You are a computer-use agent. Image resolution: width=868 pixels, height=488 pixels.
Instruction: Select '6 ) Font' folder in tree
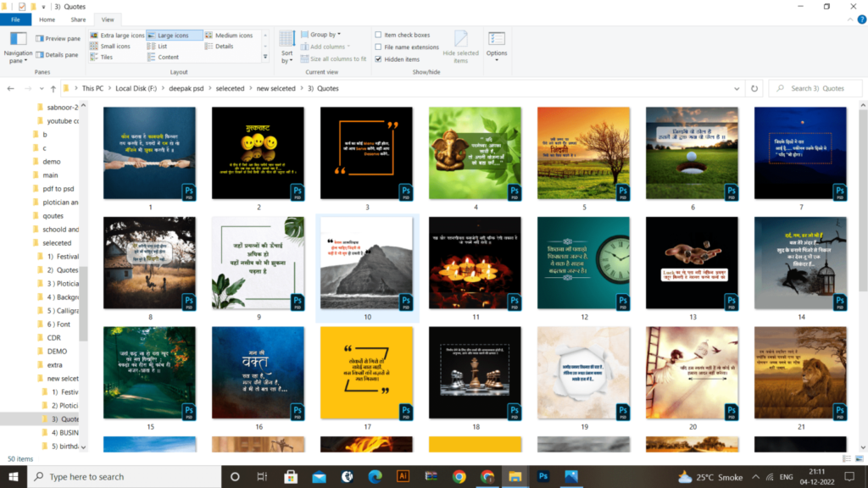point(58,324)
